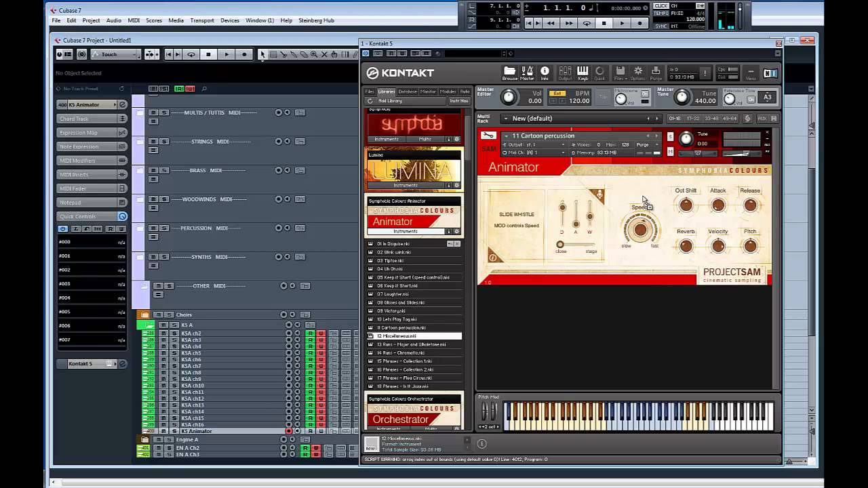The width and height of the screenshot is (868, 488).
Task: Switch to Kontakt Monitor tab
Action: pos(428,91)
